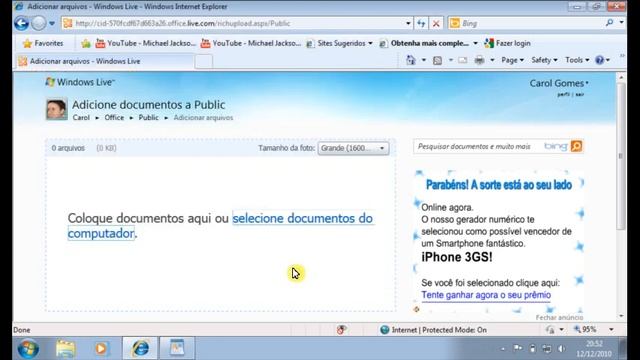Click the Fazer login favorites link
This screenshot has width=640, height=360.
point(507,43)
